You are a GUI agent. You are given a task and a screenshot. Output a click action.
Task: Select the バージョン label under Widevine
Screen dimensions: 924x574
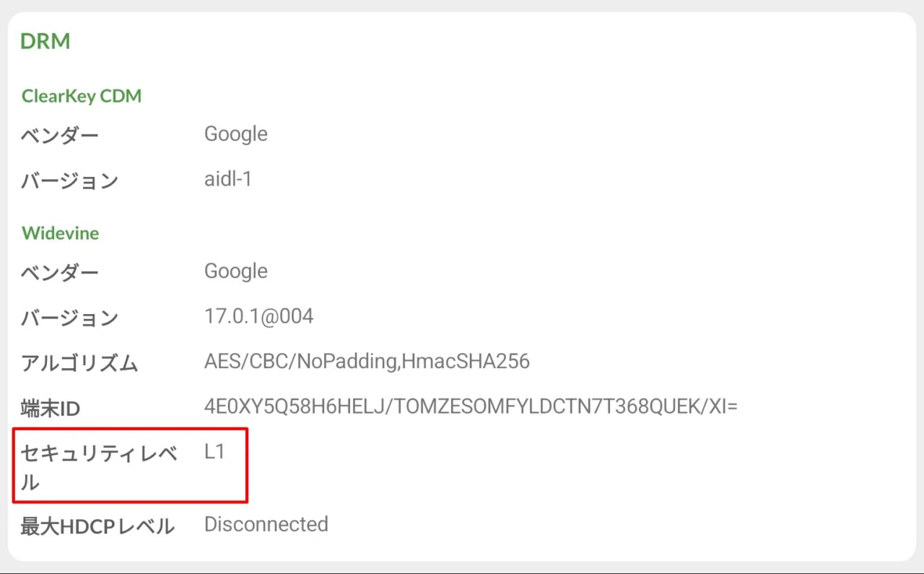[x=69, y=318]
